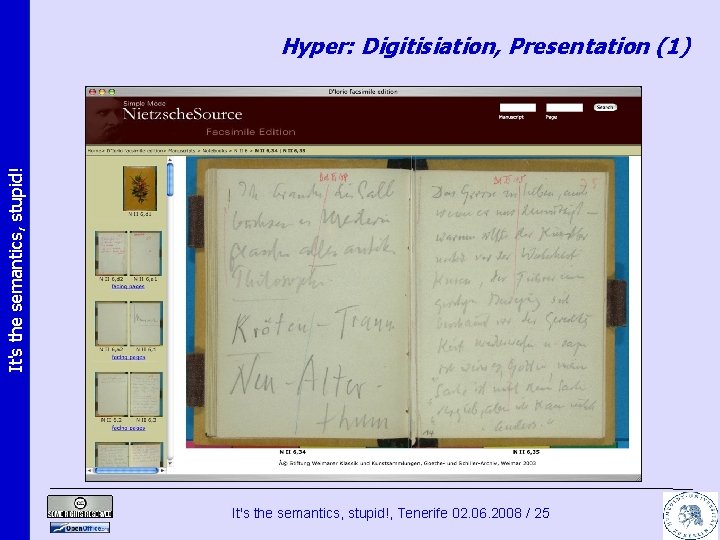Open the N II 6,3 thumbnail
Image resolution: width=720 pixels, height=540 pixels.
pos(146,394)
